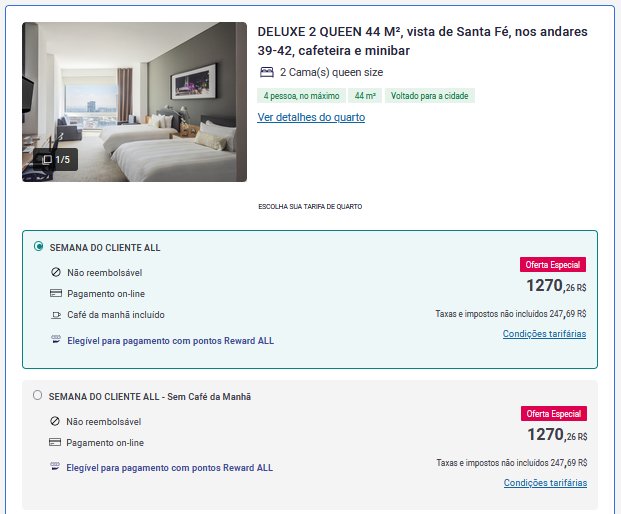Click the Reward points icon in second rate
The width and height of the screenshot is (621, 514).
click(55, 466)
